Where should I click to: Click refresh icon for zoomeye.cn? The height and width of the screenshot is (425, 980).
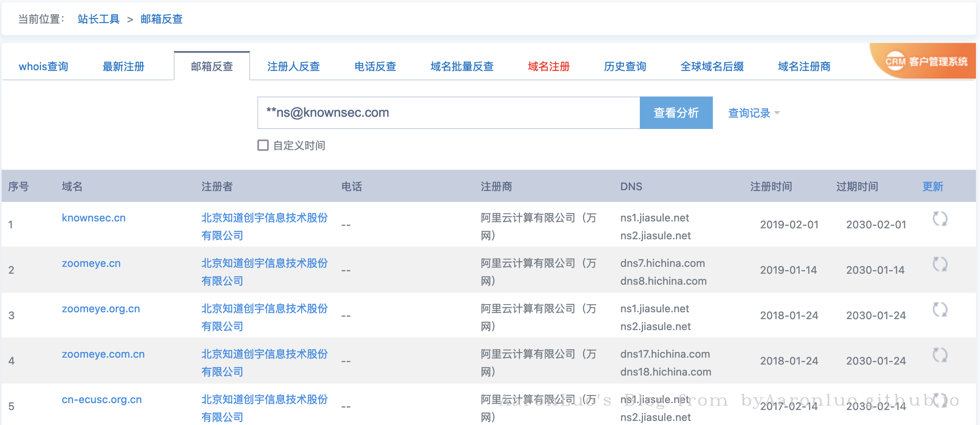pyautogui.click(x=939, y=264)
